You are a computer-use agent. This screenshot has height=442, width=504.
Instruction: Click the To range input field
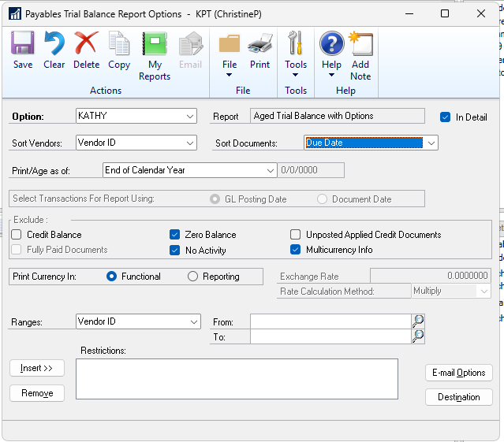pos(330,336)
